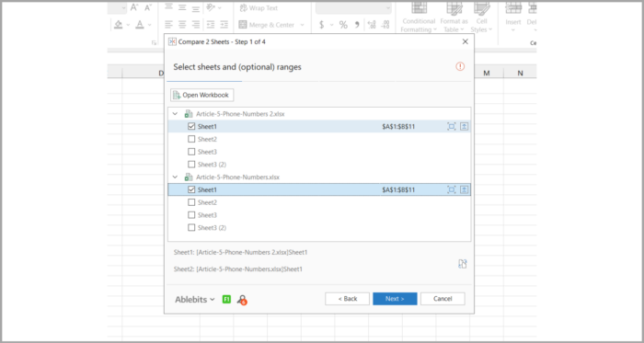This screenshot has width=644, height=343.
Task: Click the percent style icon in ribbon
Action: [343, 25]
